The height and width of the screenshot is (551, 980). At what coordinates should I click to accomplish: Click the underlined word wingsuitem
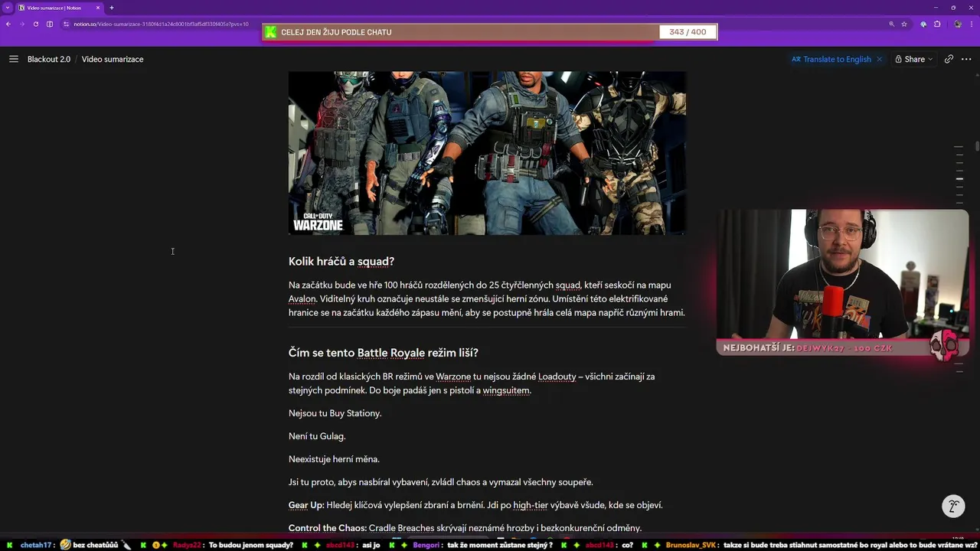[506, 390]
